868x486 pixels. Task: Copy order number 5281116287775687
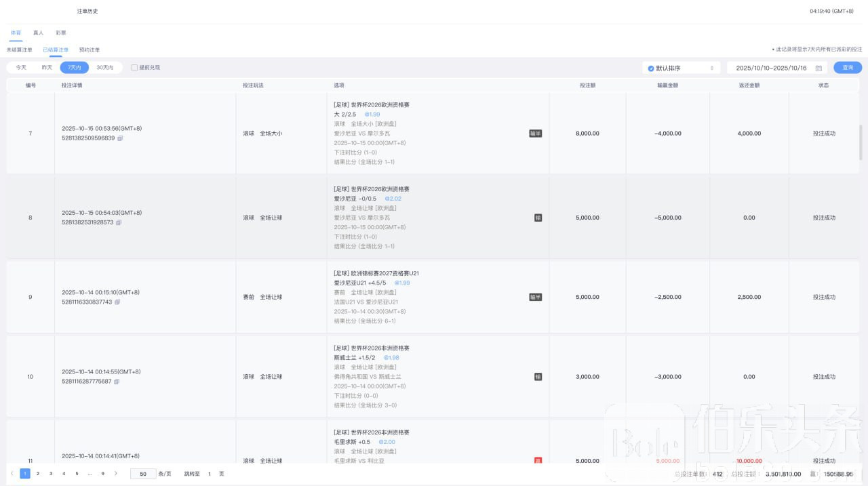(x=117, y=382)
